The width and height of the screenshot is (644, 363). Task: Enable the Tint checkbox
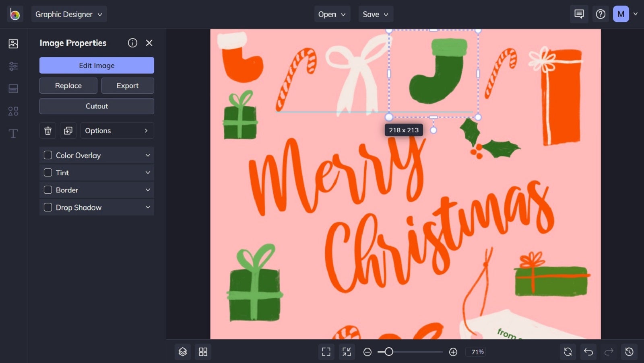pyautogui.click(x=48, y=172)
